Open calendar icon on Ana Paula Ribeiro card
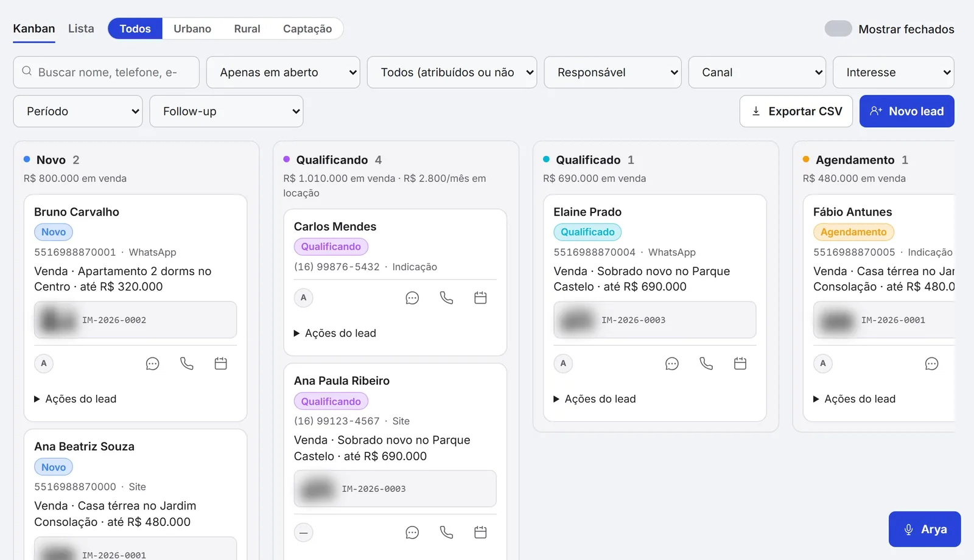Image resolution: width=974 pixels, height=560 pixels. point(480,533)
